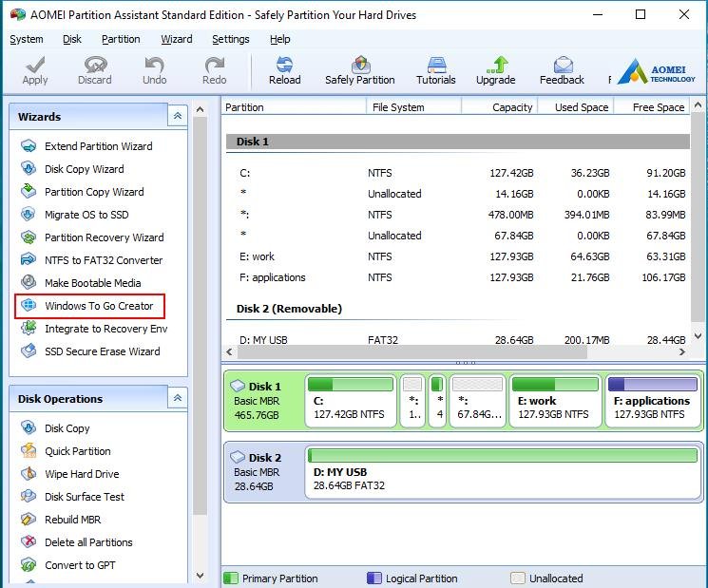
Task: Open the Safely Partition tool
Action: (360, 70)
